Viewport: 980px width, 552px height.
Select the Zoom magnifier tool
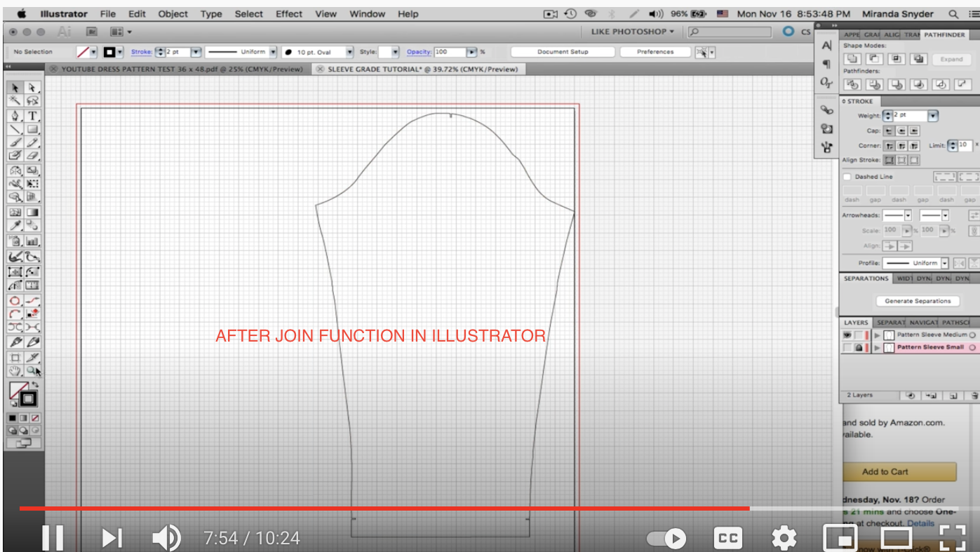click(x=32, y=370)
